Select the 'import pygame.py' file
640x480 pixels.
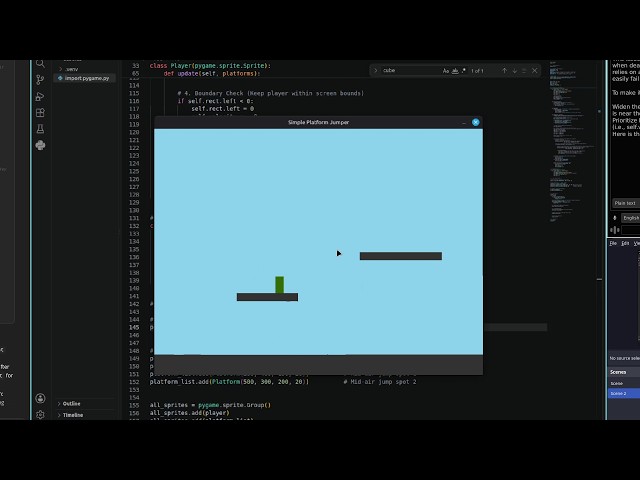pos(84,78)
